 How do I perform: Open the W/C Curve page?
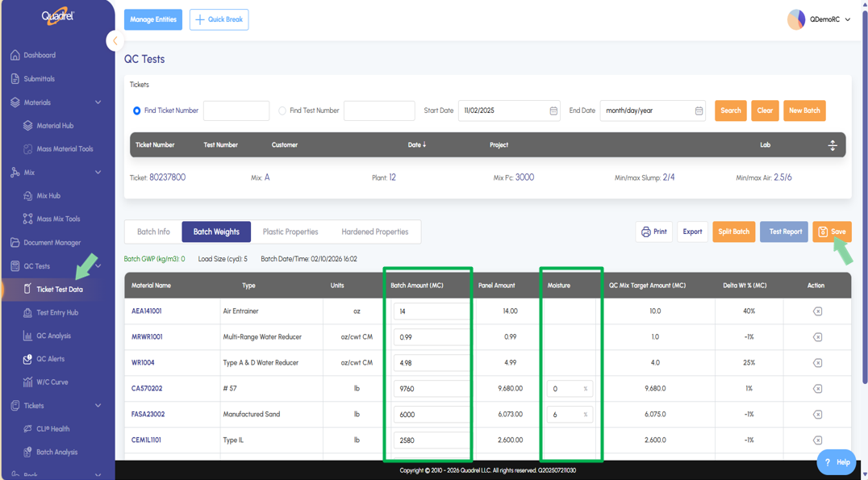tap(52, 382)
